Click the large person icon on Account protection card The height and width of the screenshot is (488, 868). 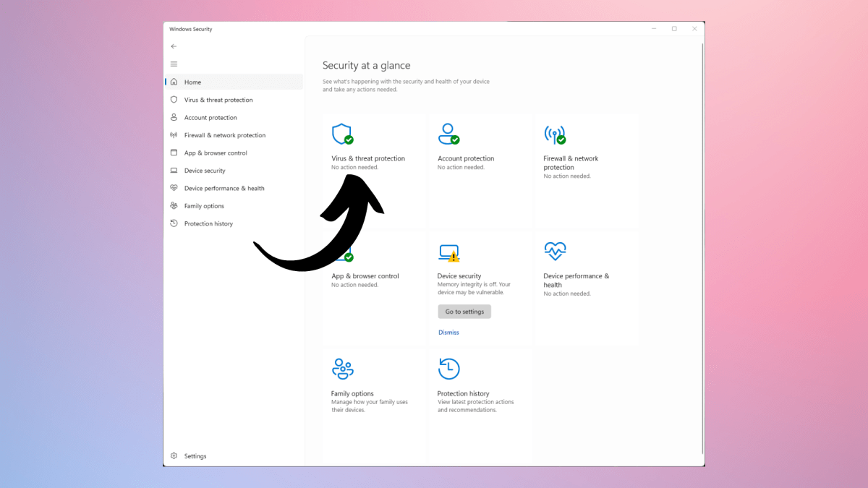pos(448,134)
